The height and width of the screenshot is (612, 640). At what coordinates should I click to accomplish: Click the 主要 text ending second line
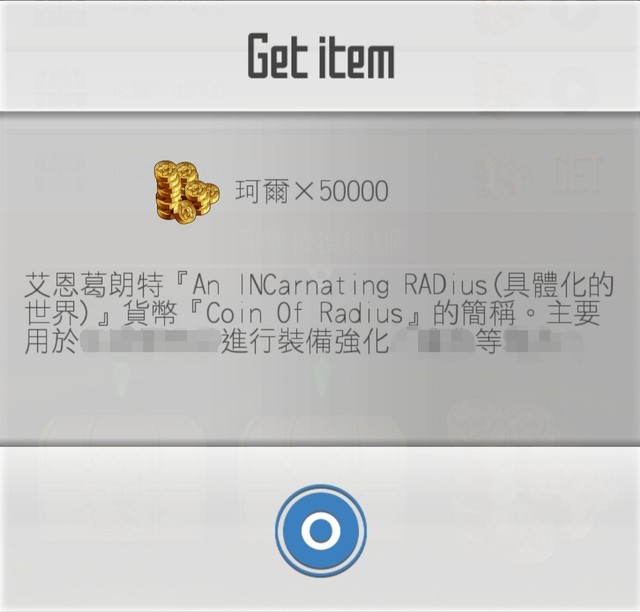(574, 313)
